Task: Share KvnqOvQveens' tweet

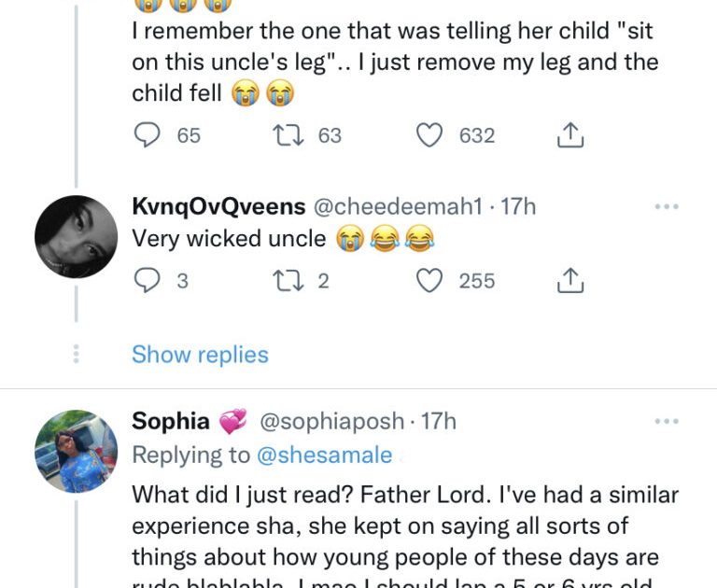Action: click(569, 280)
